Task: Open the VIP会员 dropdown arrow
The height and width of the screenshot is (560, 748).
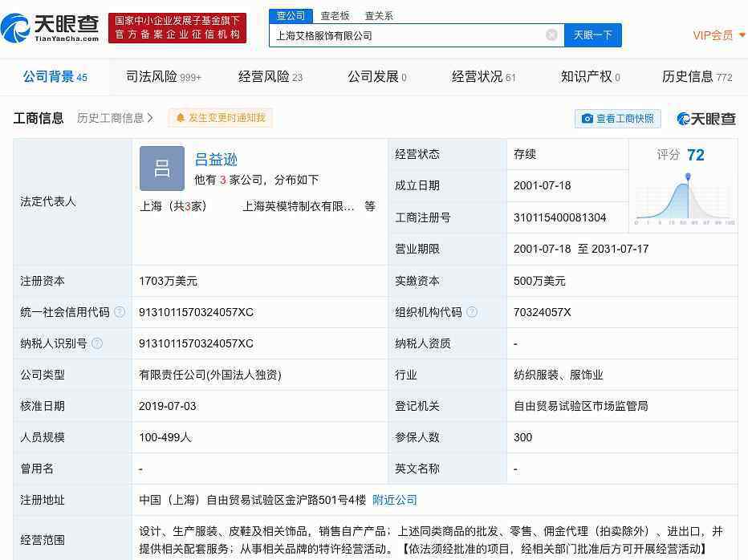Action: (x=742, y=34)
